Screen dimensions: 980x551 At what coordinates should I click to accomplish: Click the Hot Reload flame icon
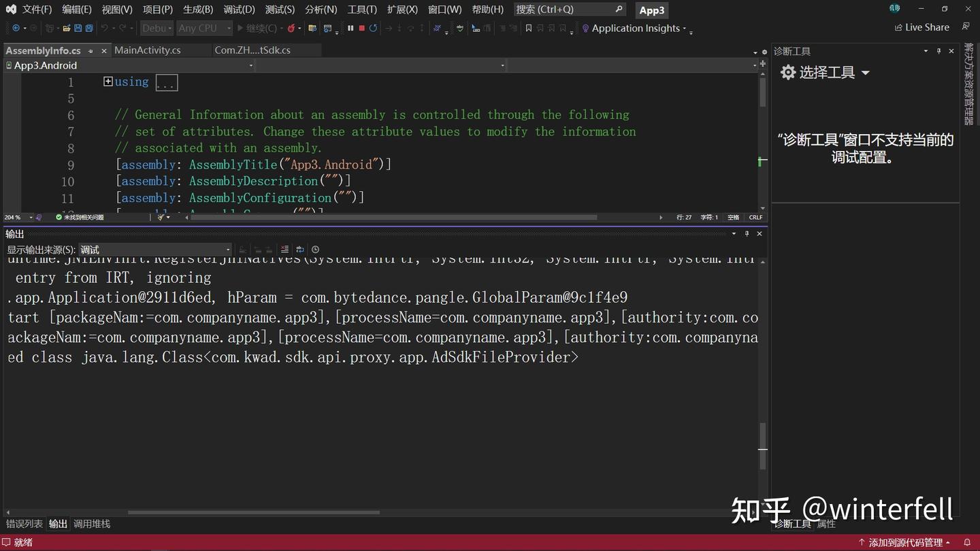click(291, 28)
